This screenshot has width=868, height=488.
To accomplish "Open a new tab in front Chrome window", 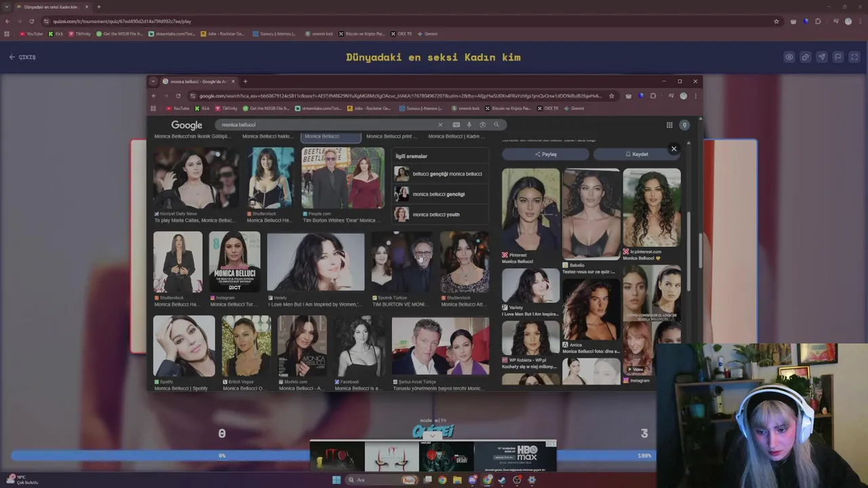I will [x=245, y=81].
